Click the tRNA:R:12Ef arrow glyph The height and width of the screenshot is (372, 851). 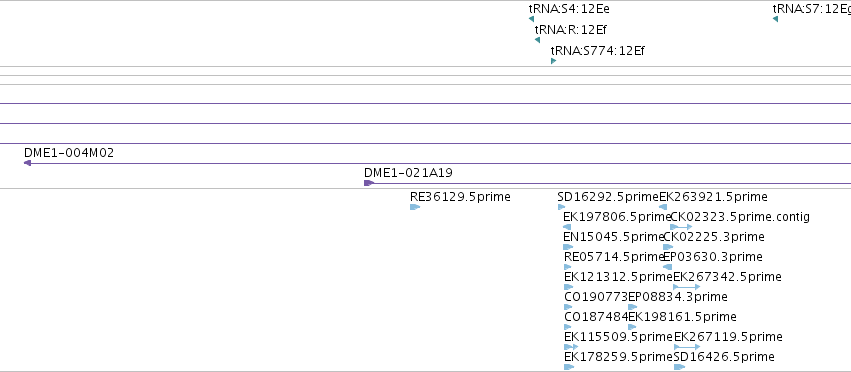click(537, 40)
